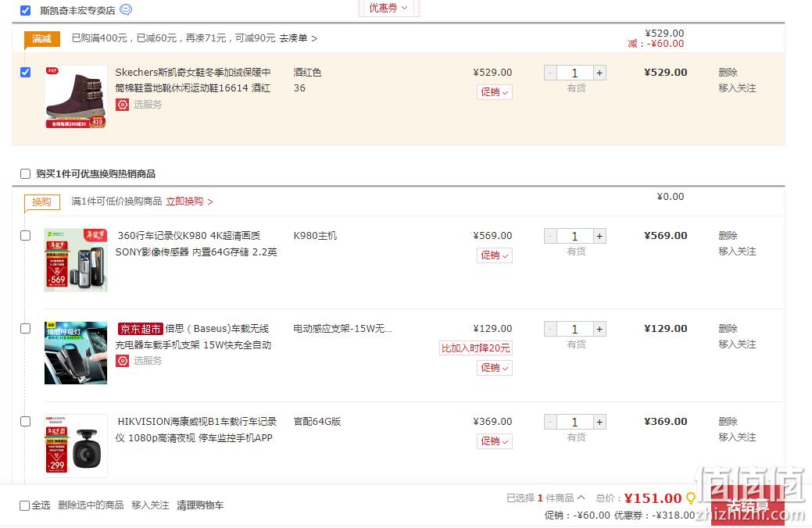The image size is (812, 528).
Task: Move Skechers boots to 移入关注
Action: point(737,88)
